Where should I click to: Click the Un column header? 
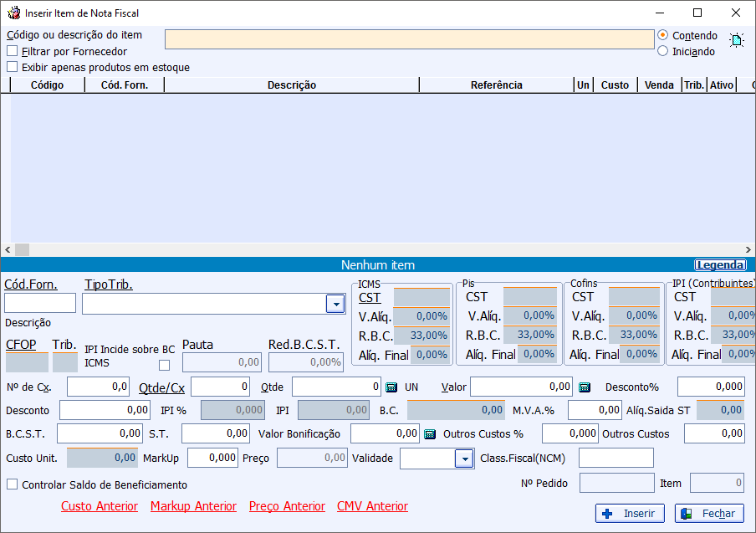pyautogui.click(x=584, y=85)
